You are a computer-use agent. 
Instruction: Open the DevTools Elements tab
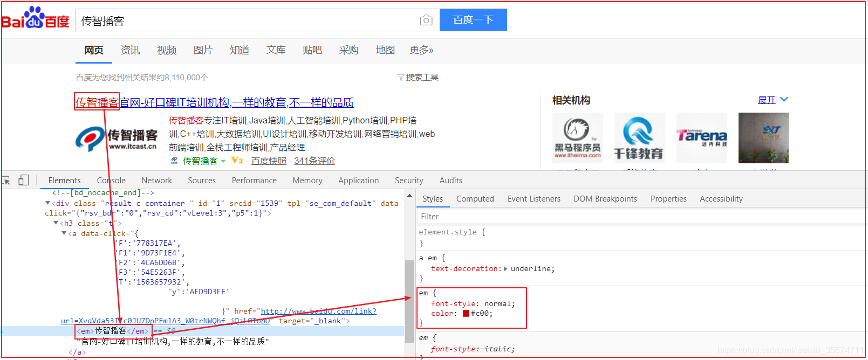[x=64, y=181]
